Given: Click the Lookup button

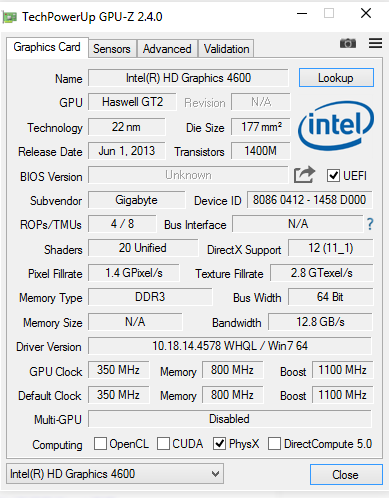Looking at the screenshot, I should click(336, 78).
